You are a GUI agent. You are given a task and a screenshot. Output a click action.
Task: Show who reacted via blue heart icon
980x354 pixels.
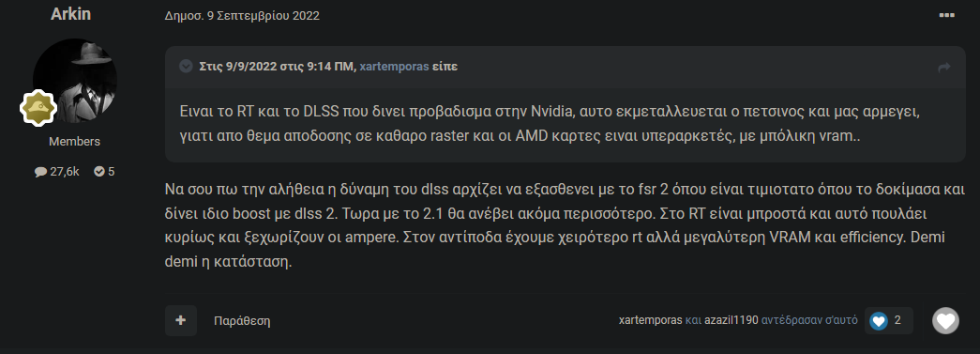pos(879,321)
